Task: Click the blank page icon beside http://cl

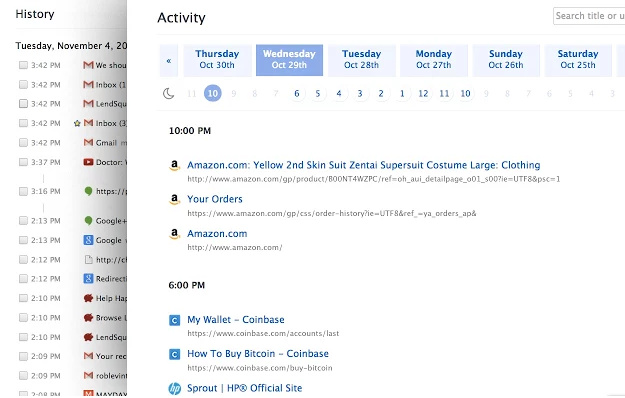Action: [x=88, y=260]
